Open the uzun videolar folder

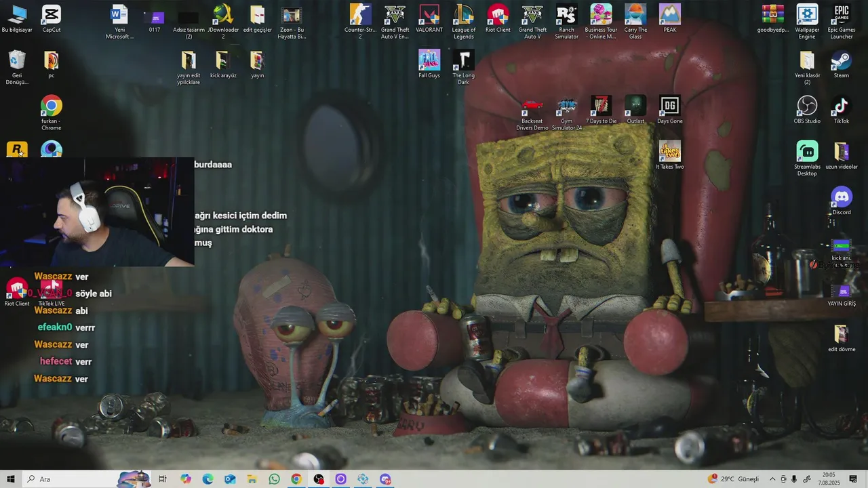click(842, 156)
